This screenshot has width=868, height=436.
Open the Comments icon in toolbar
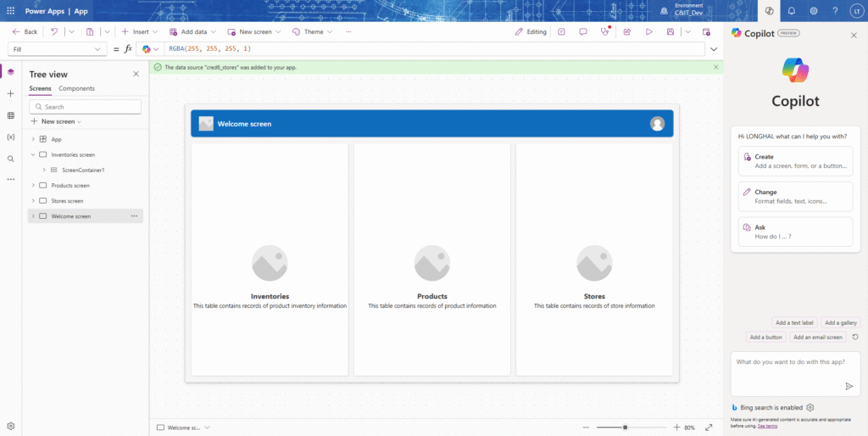click(582, 31)
